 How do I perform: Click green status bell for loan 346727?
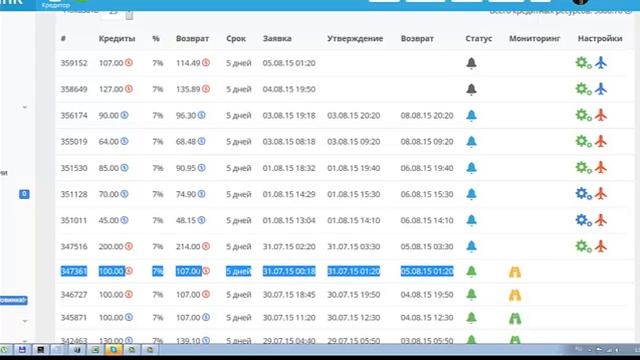(x=471, y=294)
